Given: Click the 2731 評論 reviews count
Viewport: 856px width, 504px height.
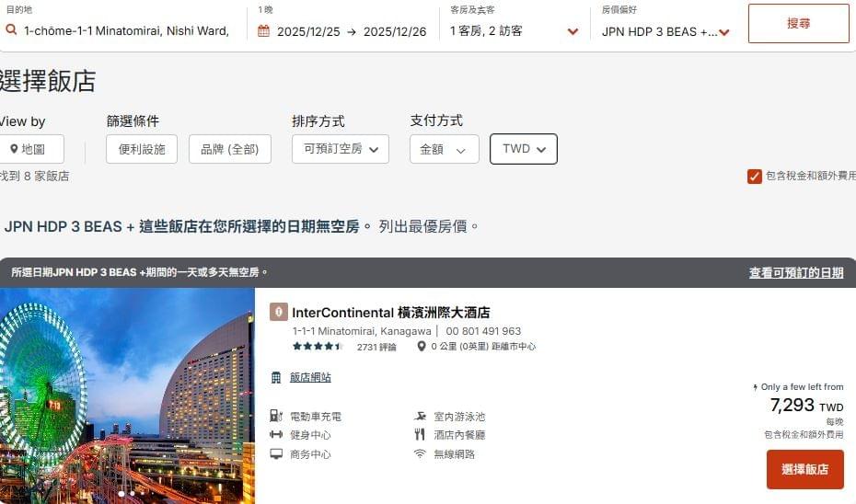Looking at the screenshot, I should (376, 347).
